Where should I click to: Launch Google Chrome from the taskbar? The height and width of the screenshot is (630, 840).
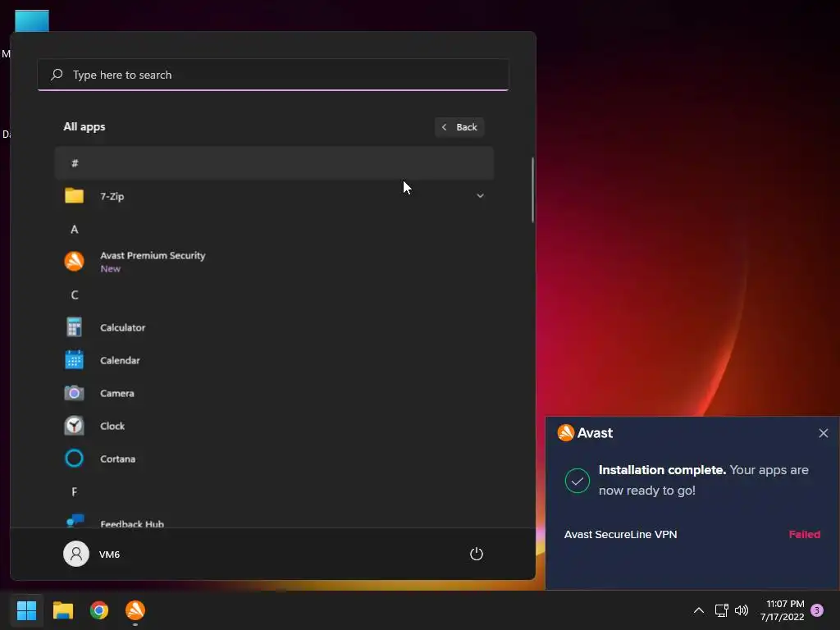pyautogui.click(x=99, y=610)
